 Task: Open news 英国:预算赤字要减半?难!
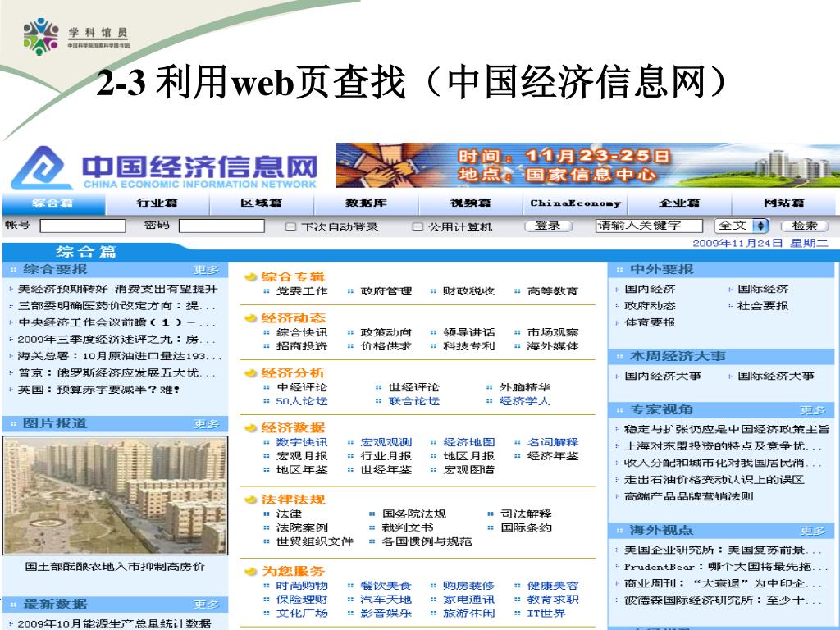point(98,390)
